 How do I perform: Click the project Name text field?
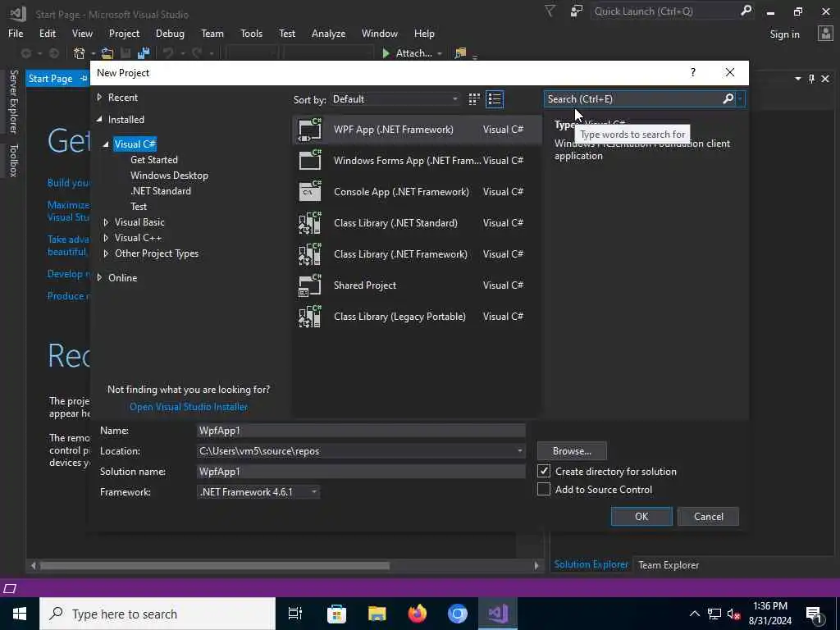[x=361, y=430]
